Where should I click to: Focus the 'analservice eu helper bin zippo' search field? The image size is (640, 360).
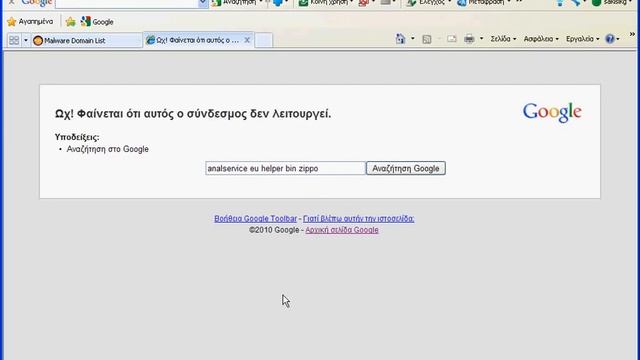click(x=285, y=168)
